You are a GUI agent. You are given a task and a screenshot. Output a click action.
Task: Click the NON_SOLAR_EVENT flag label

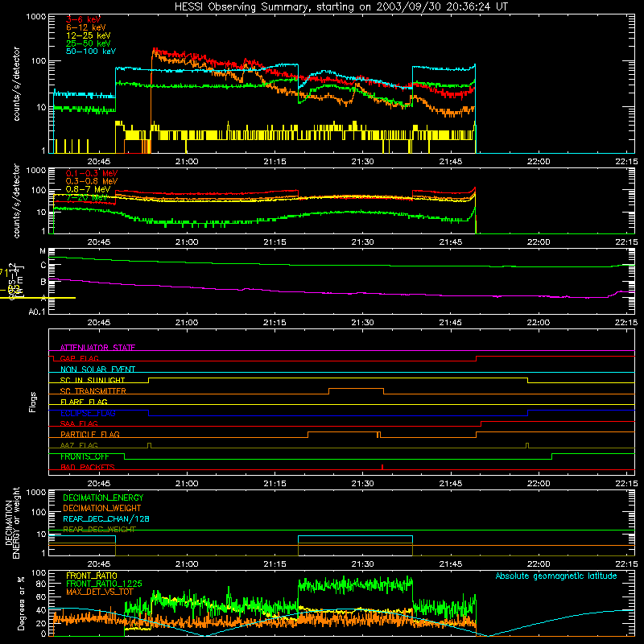pos(97,369)
